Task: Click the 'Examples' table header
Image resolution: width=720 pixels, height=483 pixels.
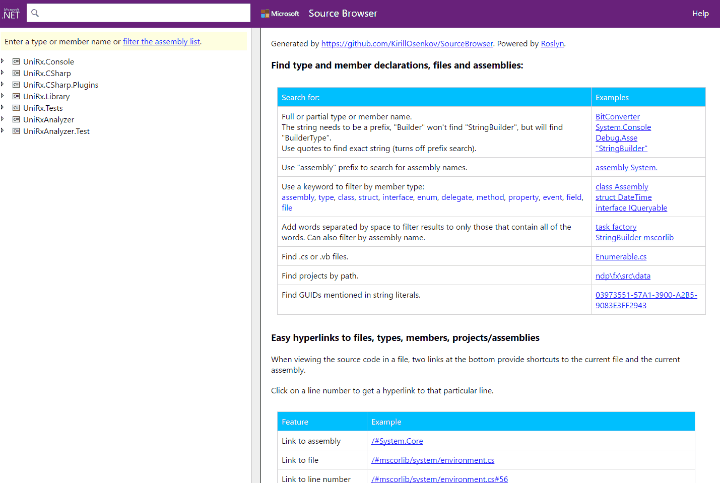Action: click(648, 97)
